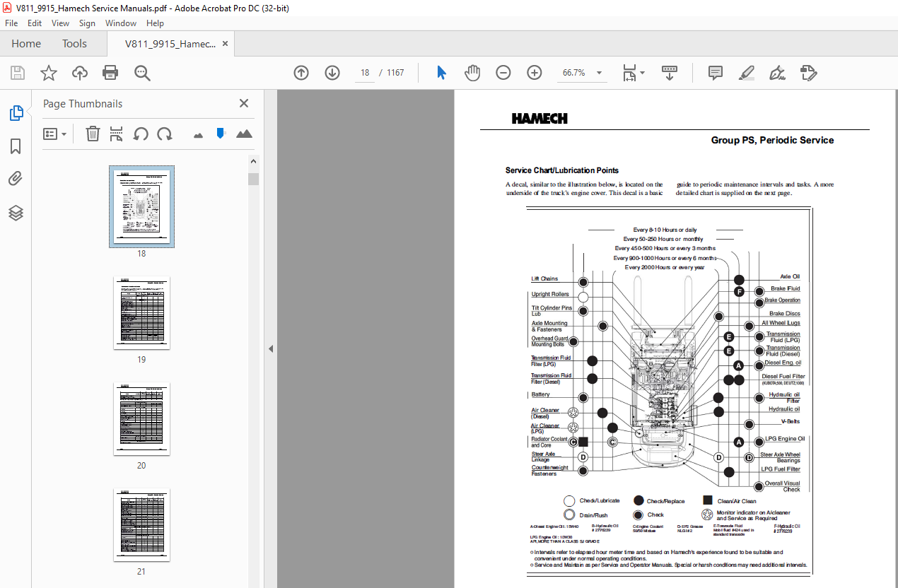Adjust the thumbnail size slider marker
Viewport: 898px width, 588px height.
coord(221,133)
